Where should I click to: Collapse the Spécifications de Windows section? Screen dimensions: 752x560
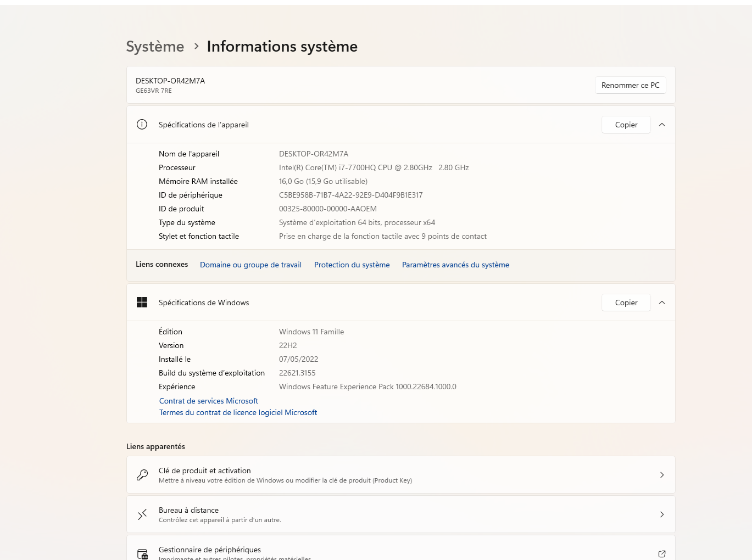[x=662, y=303]
